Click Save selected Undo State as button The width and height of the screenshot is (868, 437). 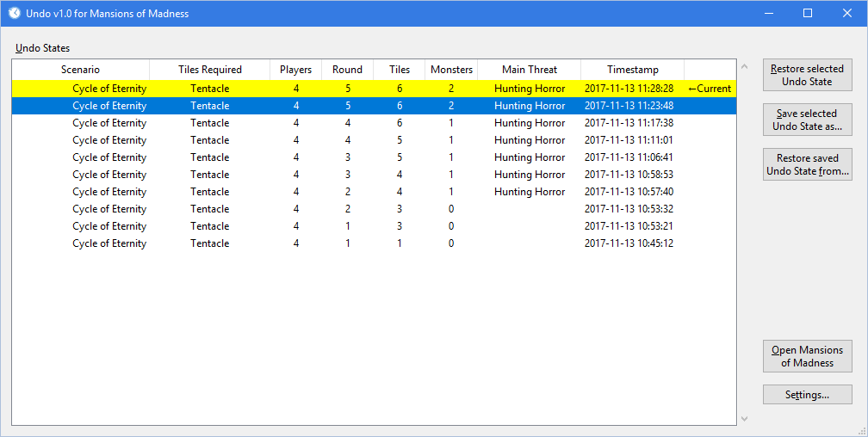[x=807, y=120]
